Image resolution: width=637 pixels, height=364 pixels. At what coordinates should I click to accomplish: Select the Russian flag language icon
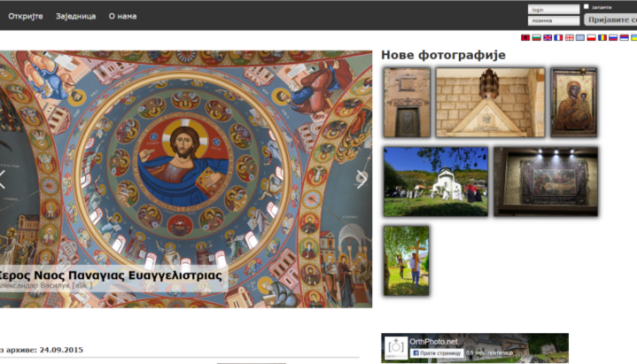pyautogui.click(x=612, y=38)
